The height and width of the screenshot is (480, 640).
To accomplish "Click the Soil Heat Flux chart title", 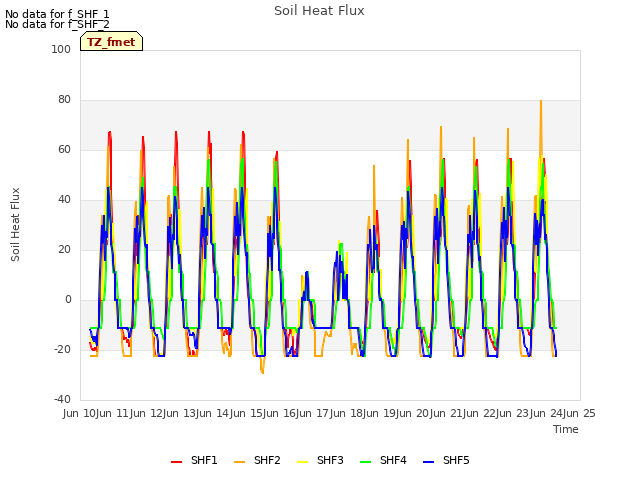I will tap(319, 11).
